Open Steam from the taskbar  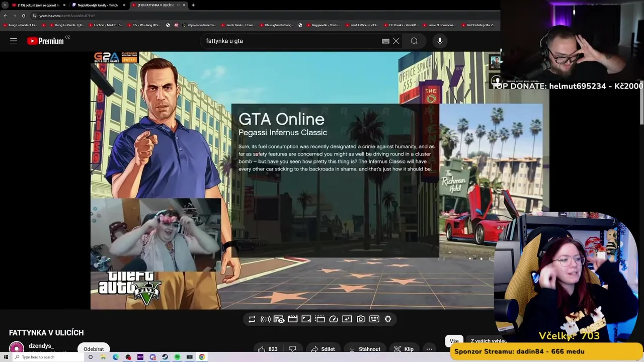point(165,357)
